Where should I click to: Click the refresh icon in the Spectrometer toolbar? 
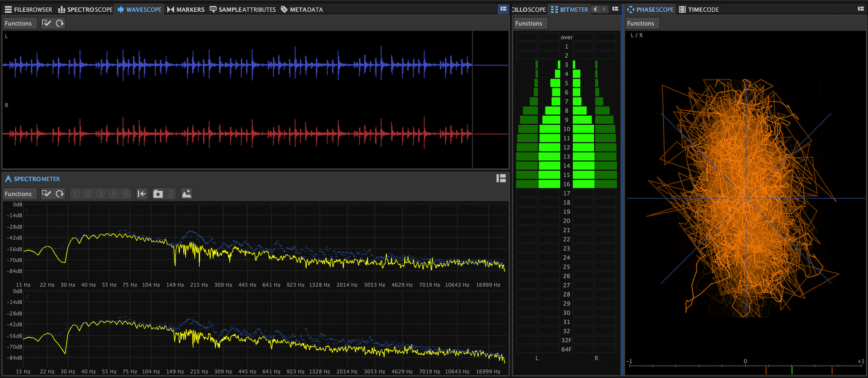pyautogui.click(x=60, y=194)
